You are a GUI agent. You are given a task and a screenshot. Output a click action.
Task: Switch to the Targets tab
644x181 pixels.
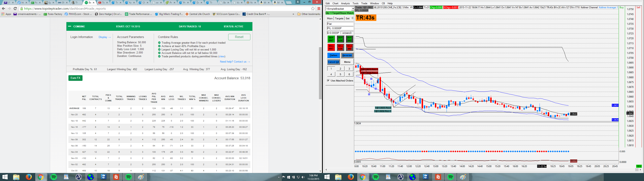339,18
